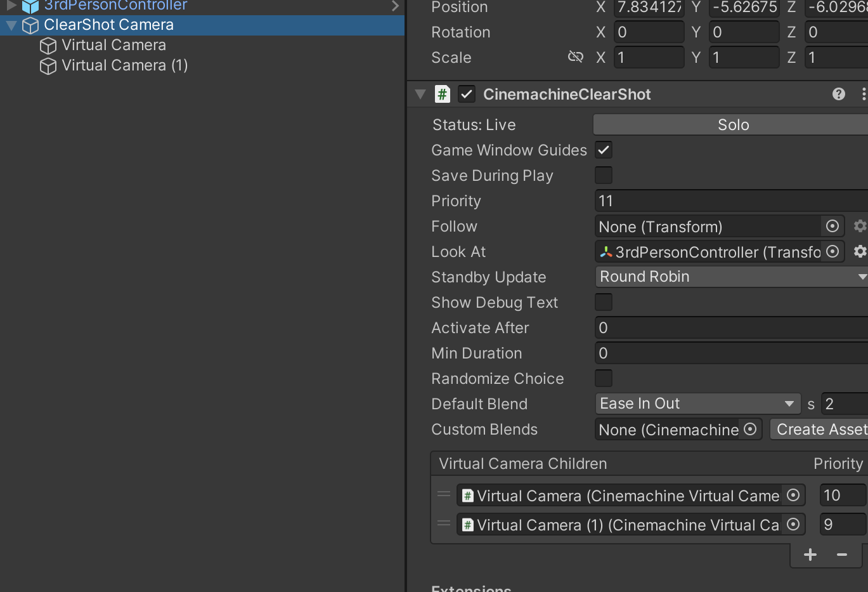The height and width of the screenshot is (592, 868).
Task: Open 3rdPersonController prefab via chevron
Action: tap(396, 6)
